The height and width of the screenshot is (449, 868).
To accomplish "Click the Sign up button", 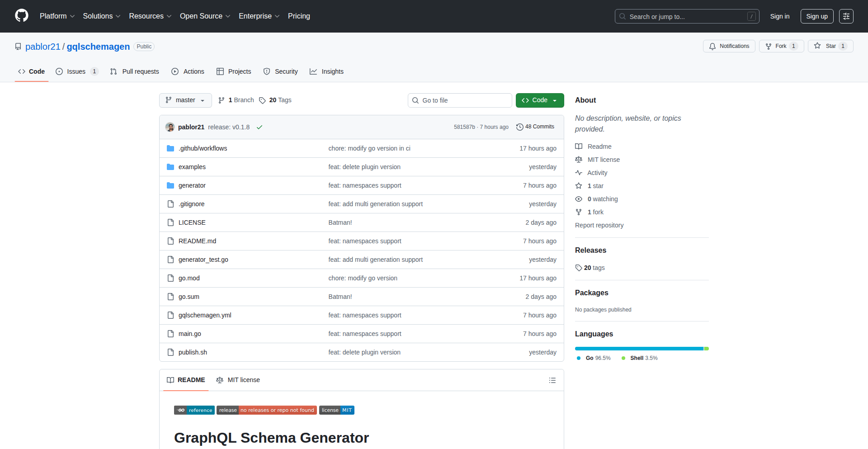I will [817, 16].
